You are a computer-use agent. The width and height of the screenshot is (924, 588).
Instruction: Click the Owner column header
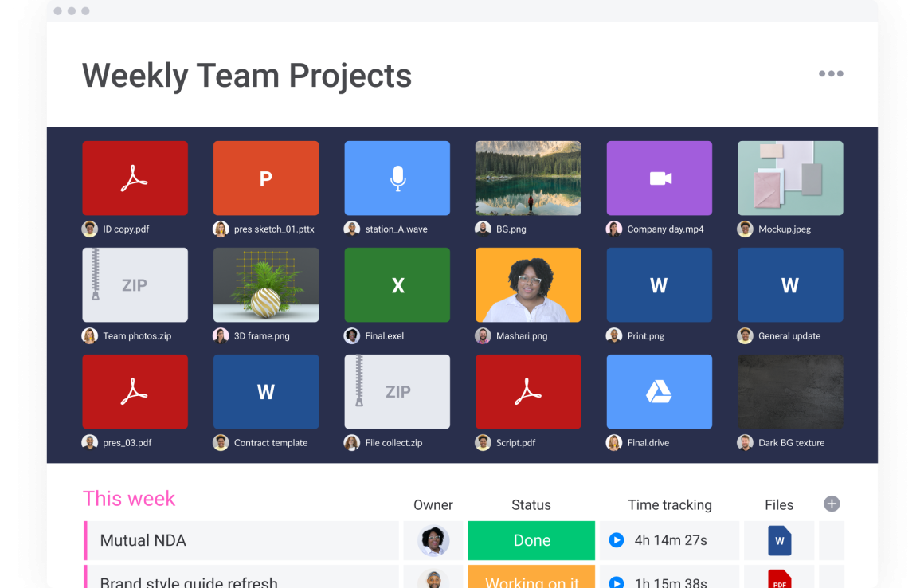[x=433, y=505]
